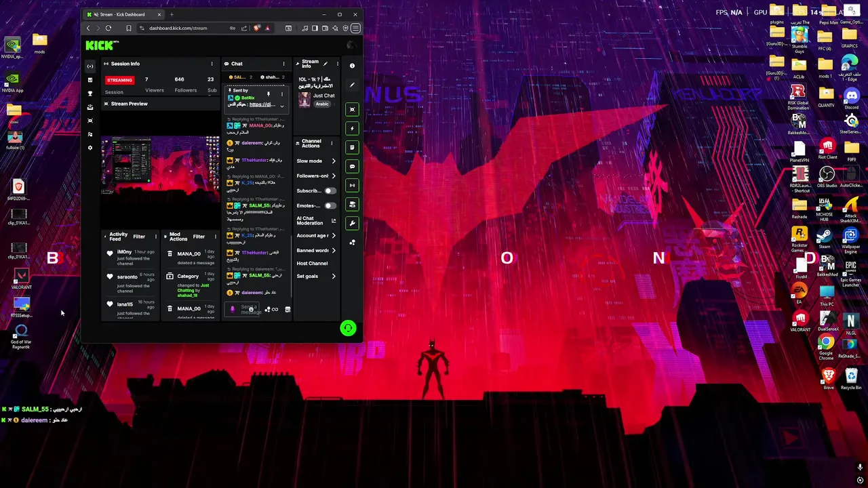Toggle the lightning bolt widget in right toolbar
The image size is (868, 488).
pyautogui.click(x=352, y=128)
